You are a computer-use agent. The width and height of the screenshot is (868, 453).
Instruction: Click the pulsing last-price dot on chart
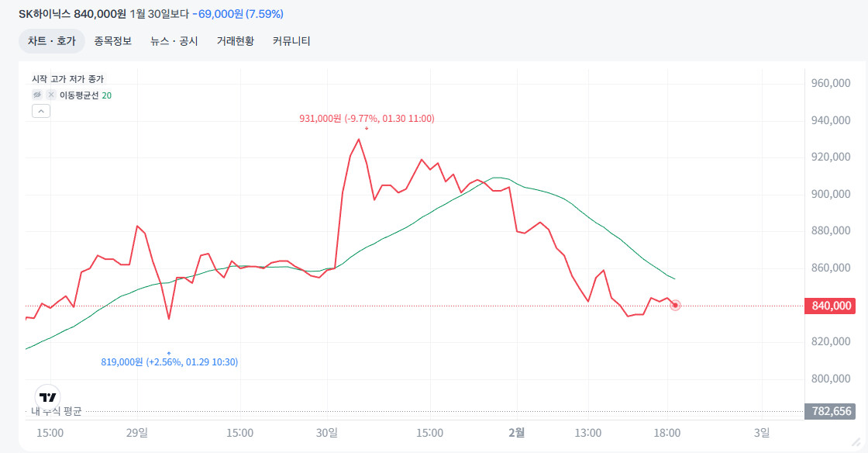(675, 306)
